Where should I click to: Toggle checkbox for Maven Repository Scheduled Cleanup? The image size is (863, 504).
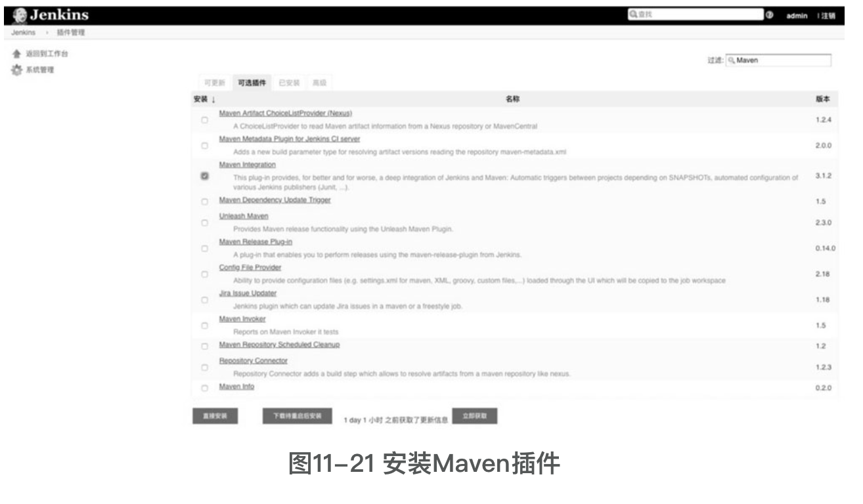click(x=205, y=346)
